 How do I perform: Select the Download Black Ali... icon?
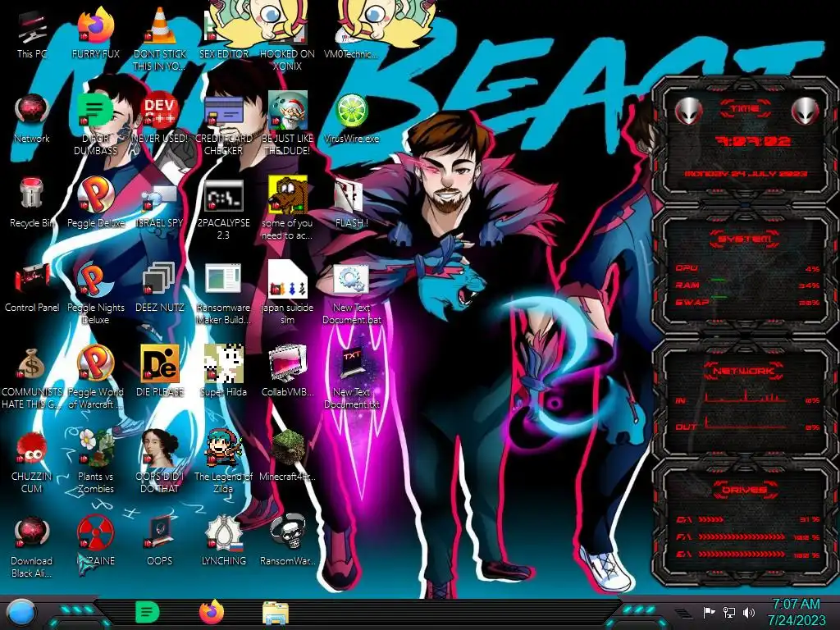[32, 546]
